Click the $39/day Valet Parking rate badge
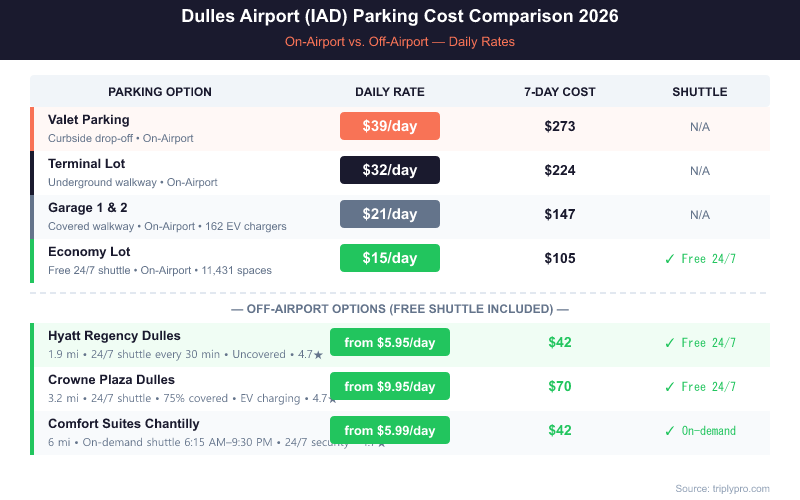 click(x=390, y=126)
